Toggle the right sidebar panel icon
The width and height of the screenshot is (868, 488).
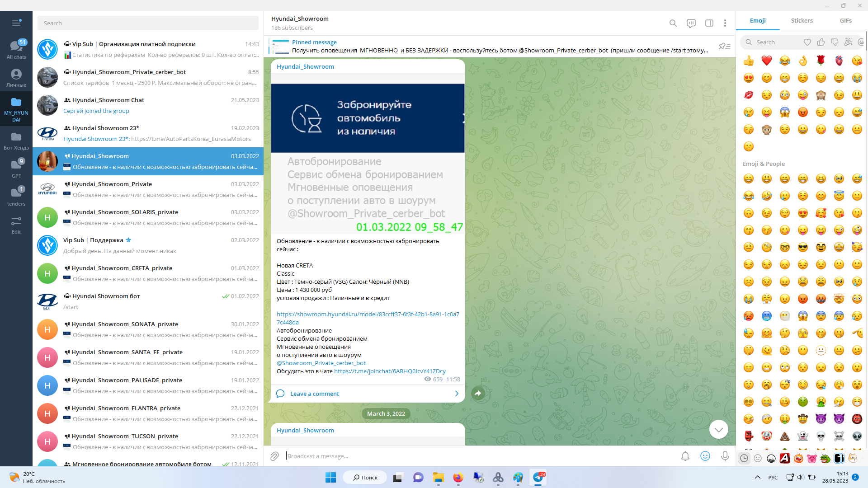(709, 23)
